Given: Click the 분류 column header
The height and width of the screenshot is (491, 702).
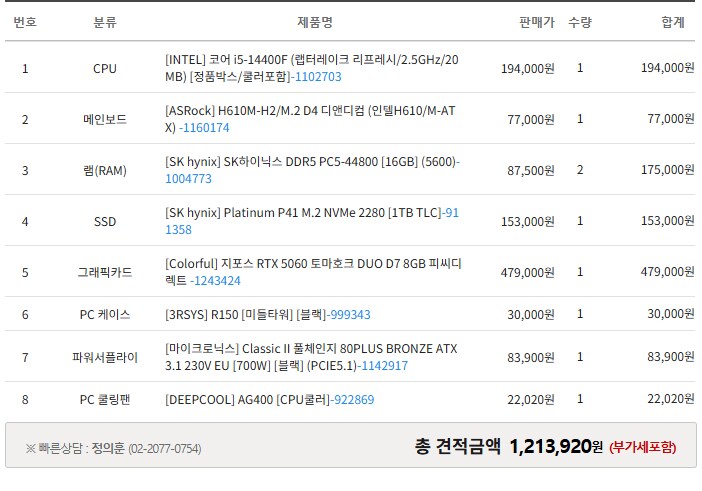Looking at the screenshot, I should (x=105, y=22).
